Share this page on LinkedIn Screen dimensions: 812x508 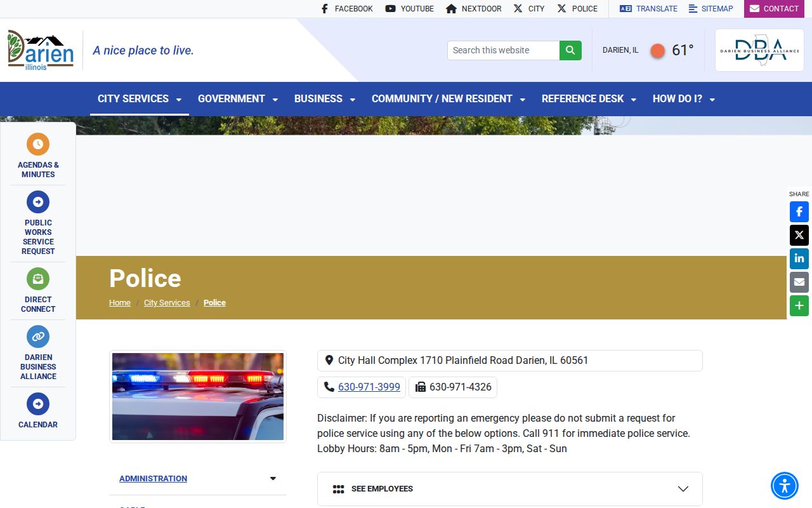coord(799,258)
